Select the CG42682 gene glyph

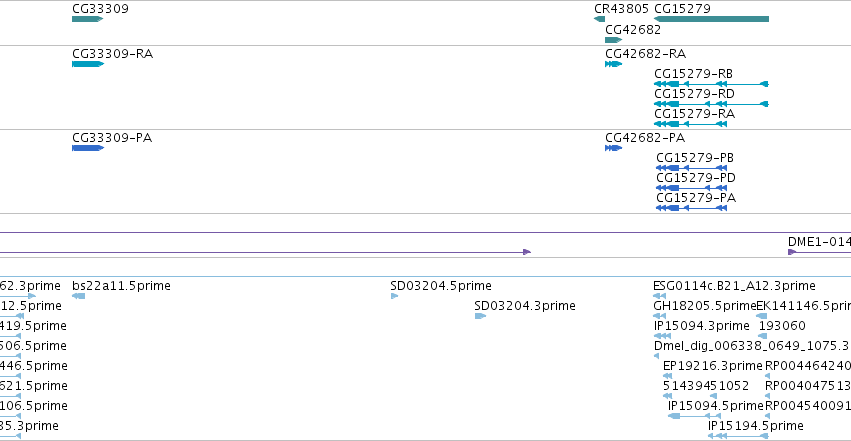(614, 40)
